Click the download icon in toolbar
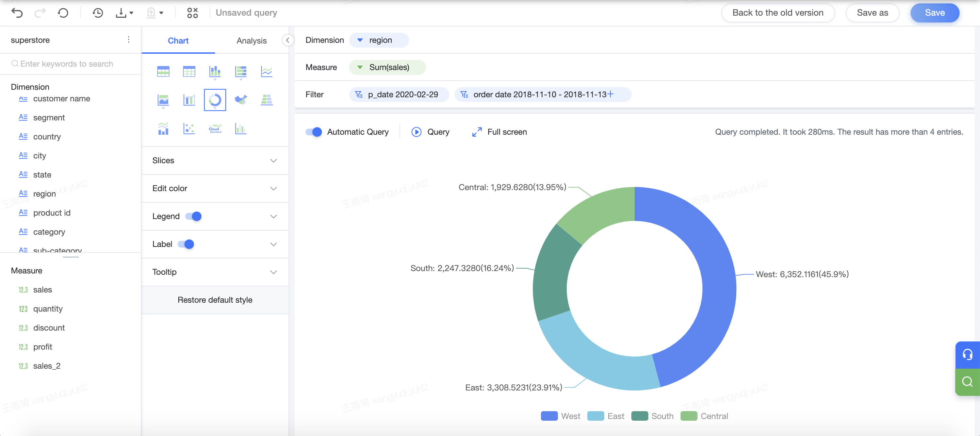 coord(121,13)
